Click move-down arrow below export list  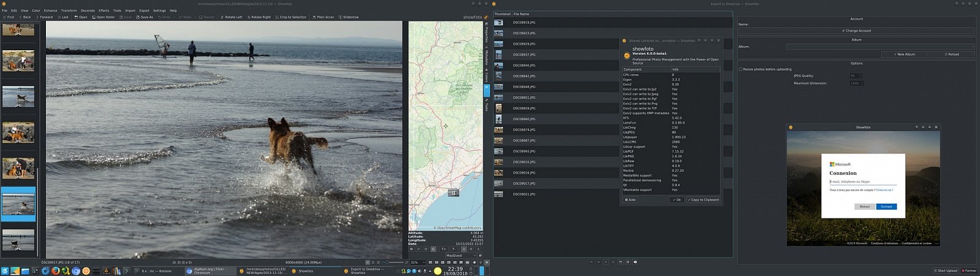tap(598, 262)
